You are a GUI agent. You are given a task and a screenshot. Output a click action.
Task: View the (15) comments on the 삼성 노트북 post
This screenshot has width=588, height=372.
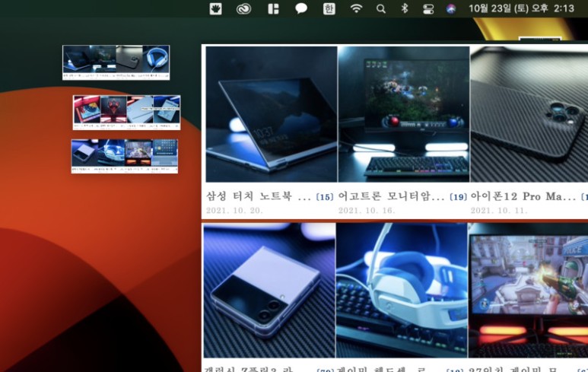[x=325, y=197]
